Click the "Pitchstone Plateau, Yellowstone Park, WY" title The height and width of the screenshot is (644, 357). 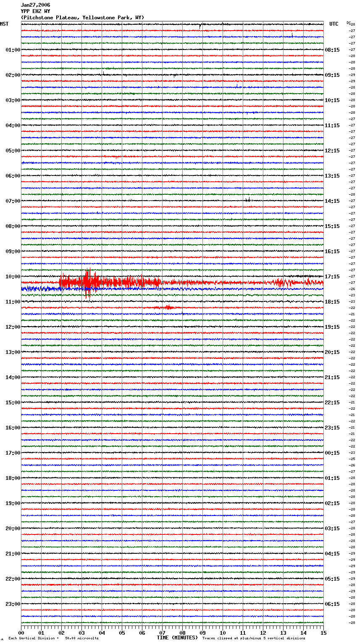coord(82,18)
